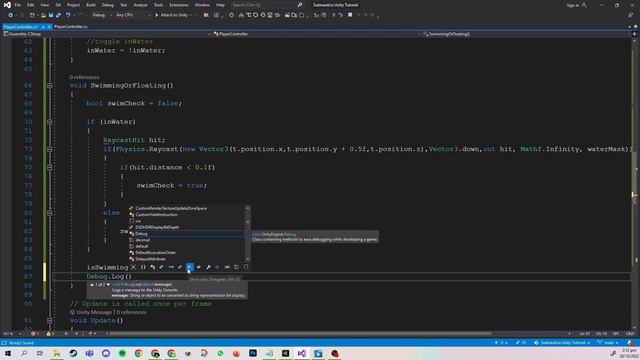The width and height of the screenshot is (640, 360).
Task: Show previous Debug.Log overload with up arrow
Action: pyautogui.click(x=92, y=284)
